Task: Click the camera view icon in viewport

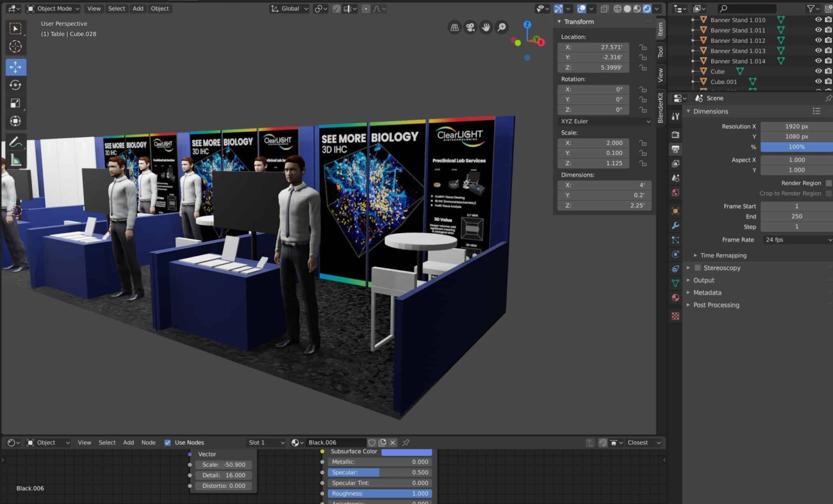Action: (470, 27)
